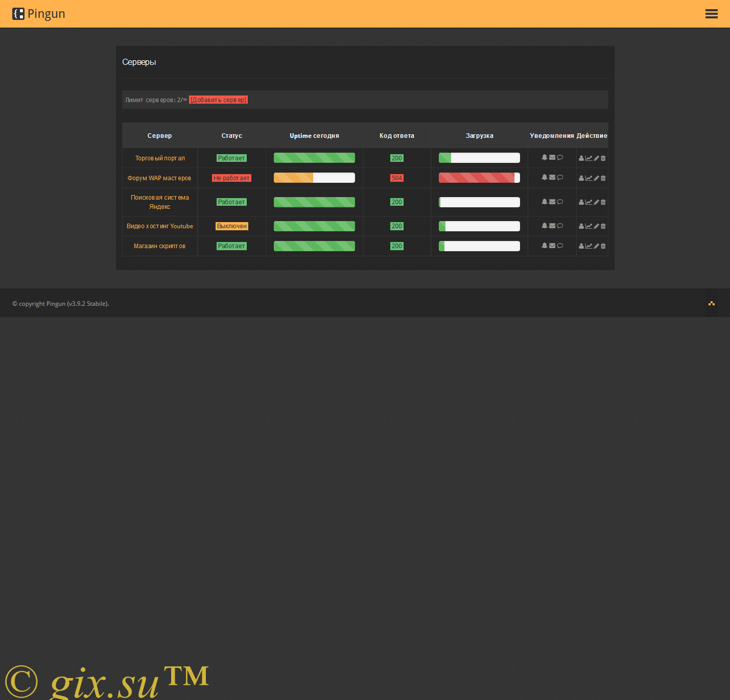Click the bell icon for Форум WAP мастеров
Screen dimensions: 730x700
(x=545, y=177)
